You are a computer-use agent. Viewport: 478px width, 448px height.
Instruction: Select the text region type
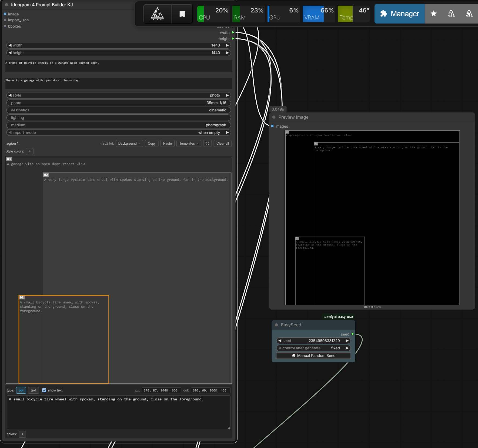tap(34, 390)
